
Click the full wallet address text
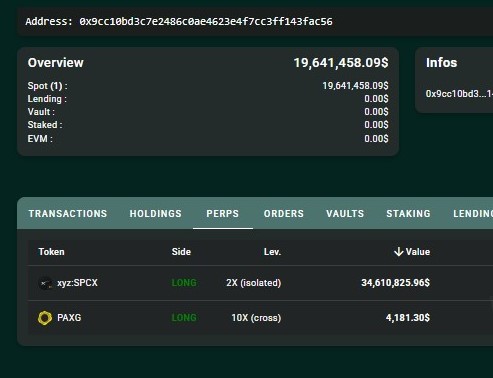[206, 22]
